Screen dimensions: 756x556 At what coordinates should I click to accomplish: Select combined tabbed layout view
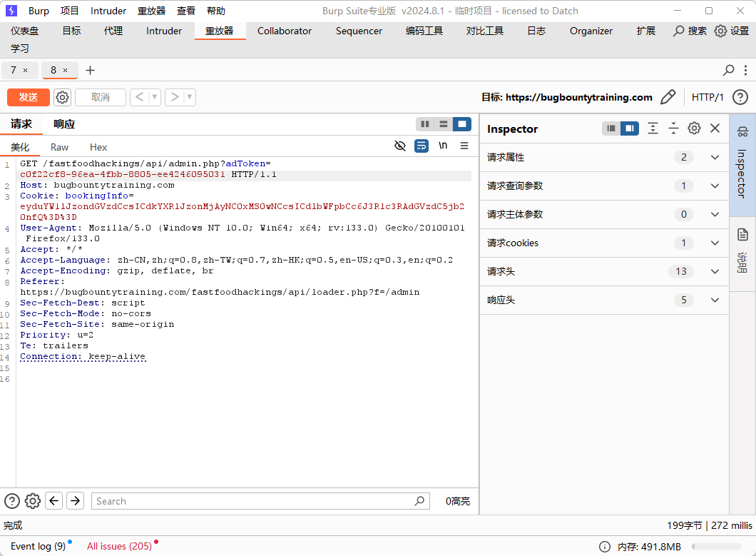pos(462,124)
